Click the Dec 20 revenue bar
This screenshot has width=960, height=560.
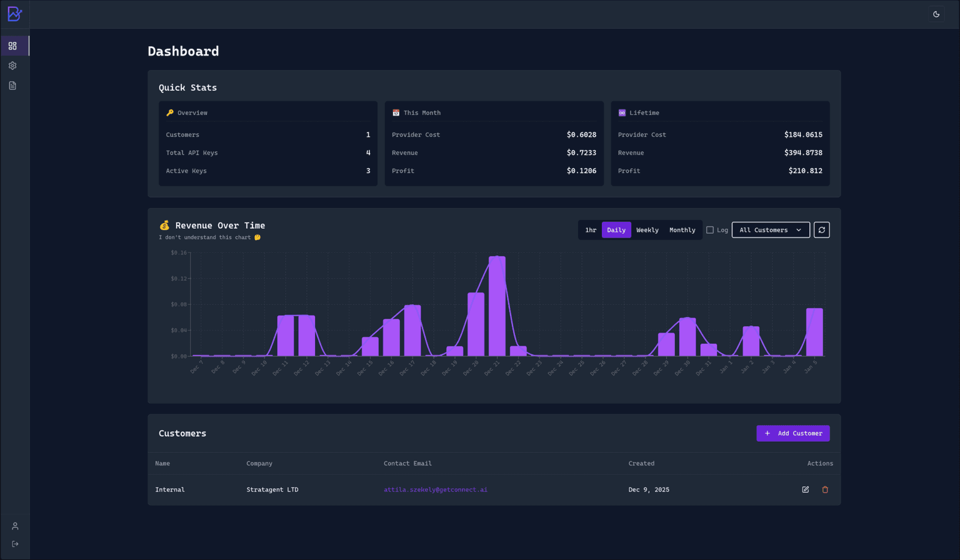point(476,324)
